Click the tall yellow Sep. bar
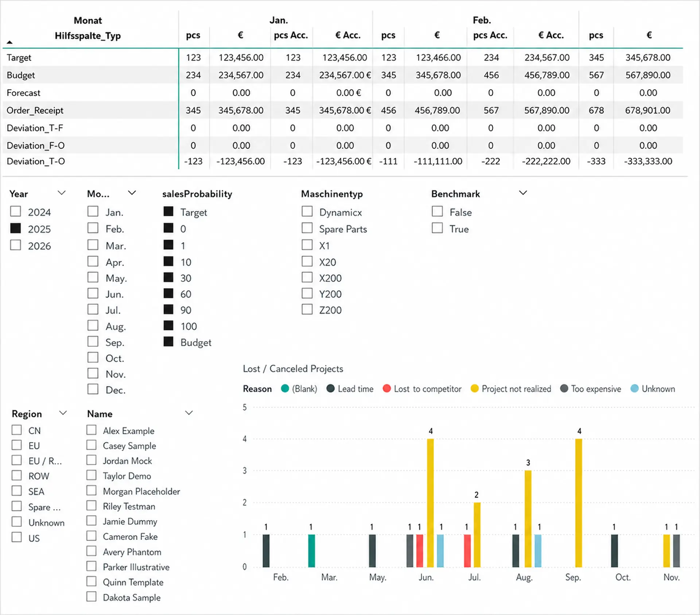Image resolution: width=700 pixels, height=615 pixels. coord(579,503)
